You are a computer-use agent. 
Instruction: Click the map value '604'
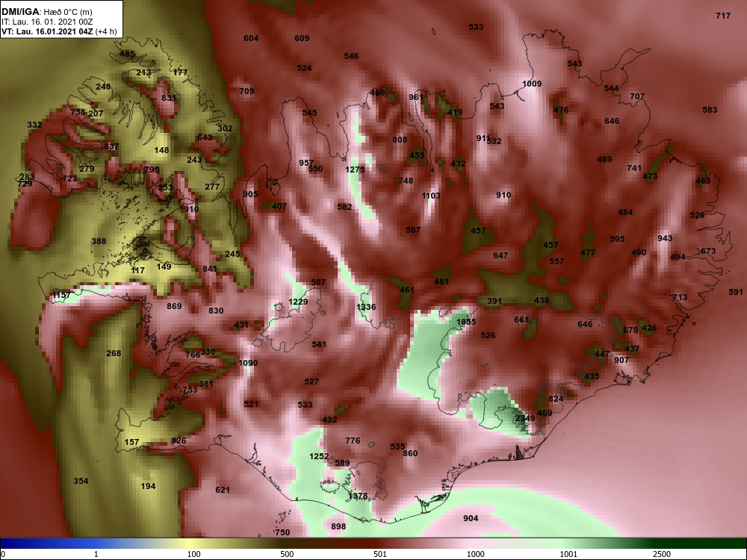click(x=251, y=38)
